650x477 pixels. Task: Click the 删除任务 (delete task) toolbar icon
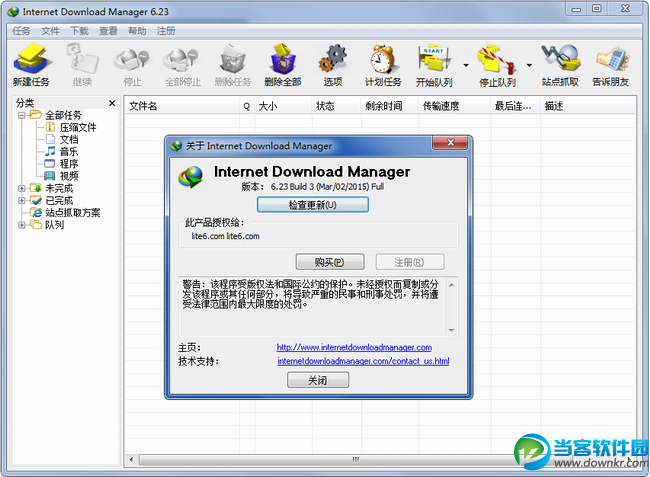[x=233, y=65]
